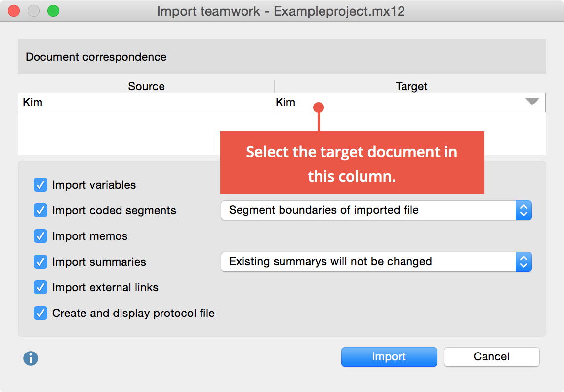
Task: Toggle Import coded segments checkbox
Action: coord(40,210)
